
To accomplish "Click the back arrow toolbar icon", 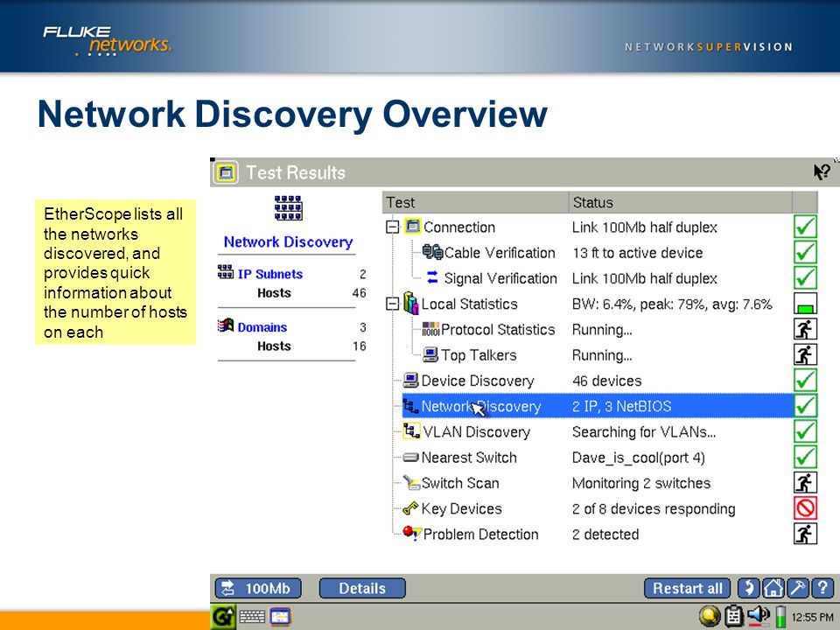I will tap(748, 588).
